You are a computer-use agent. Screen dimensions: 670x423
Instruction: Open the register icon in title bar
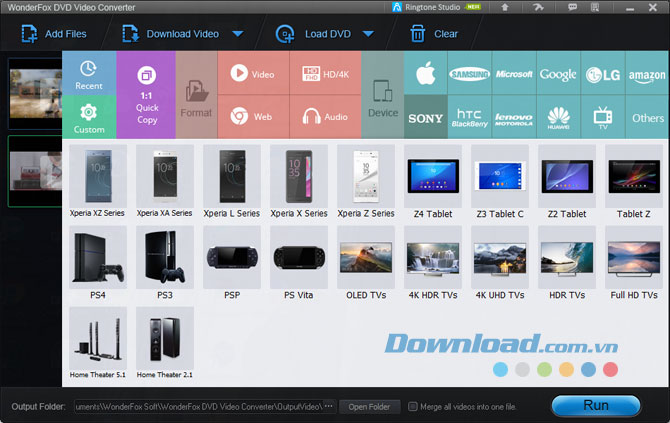click(595, 7)
